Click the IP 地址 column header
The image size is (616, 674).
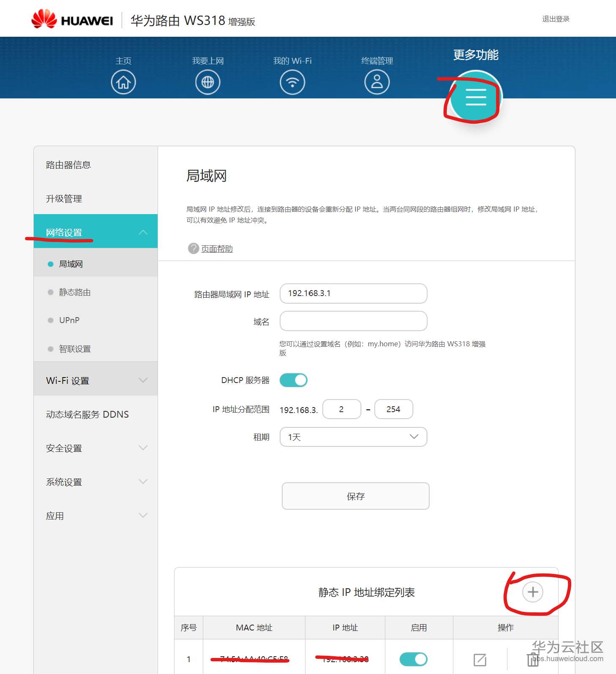pos(345,628)
